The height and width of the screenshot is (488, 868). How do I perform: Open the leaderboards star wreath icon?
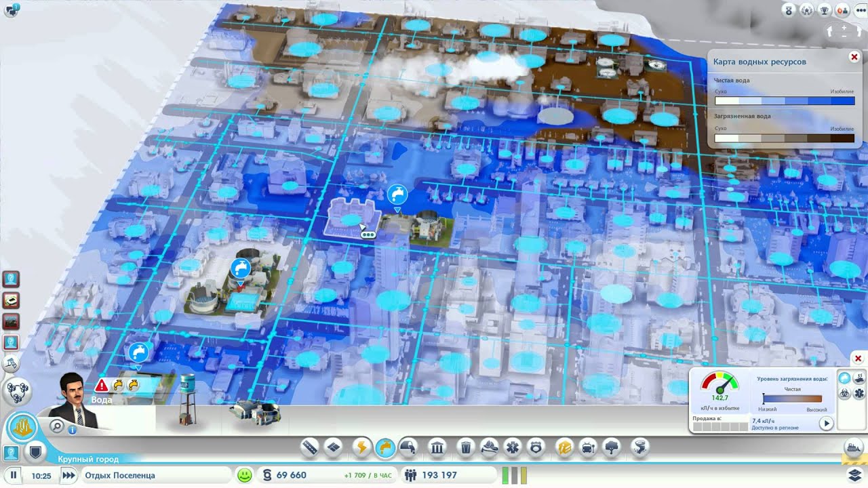807,9
